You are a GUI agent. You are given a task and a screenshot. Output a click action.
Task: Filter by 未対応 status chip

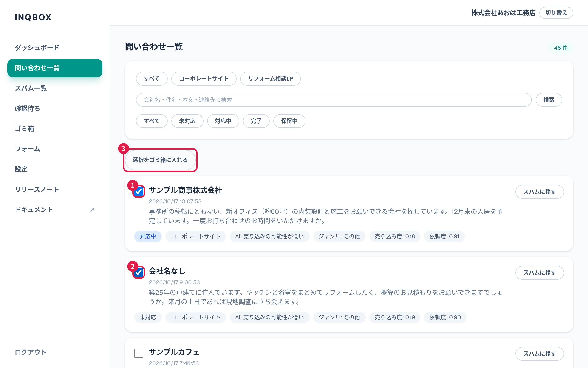click(x=187, y=121)
